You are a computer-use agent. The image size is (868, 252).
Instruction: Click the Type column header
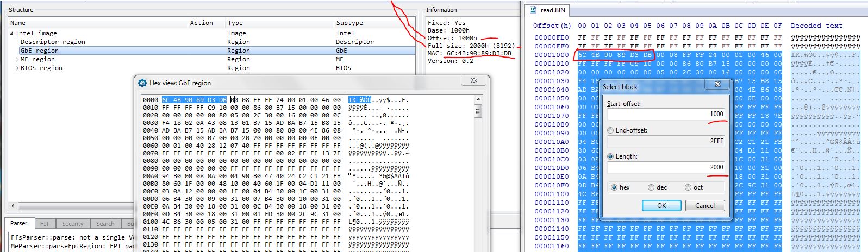click(x=280, y=23)
